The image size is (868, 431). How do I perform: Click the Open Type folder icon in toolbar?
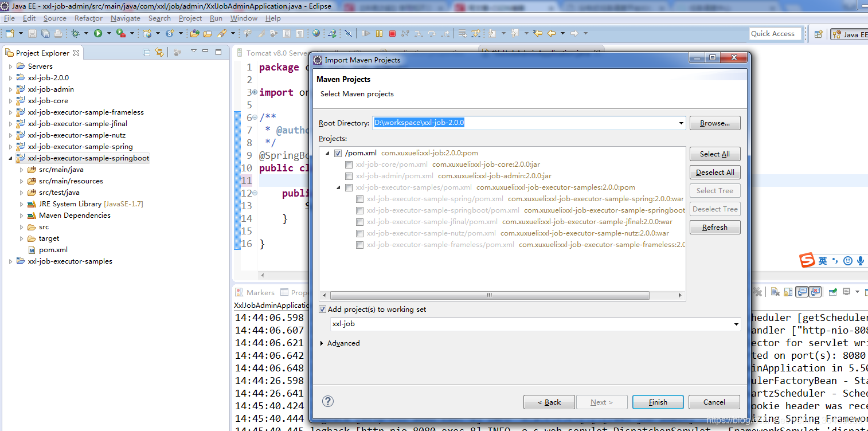(194, 33)
